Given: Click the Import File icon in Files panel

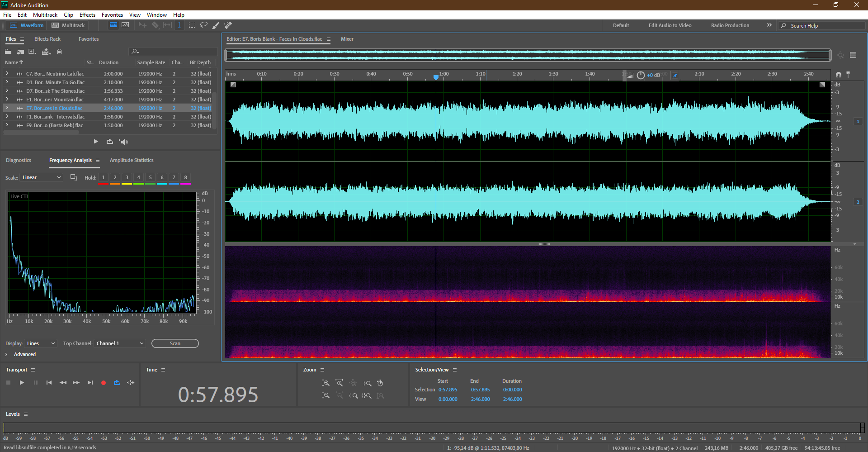Looking at the screenshot, I should 20,52.
